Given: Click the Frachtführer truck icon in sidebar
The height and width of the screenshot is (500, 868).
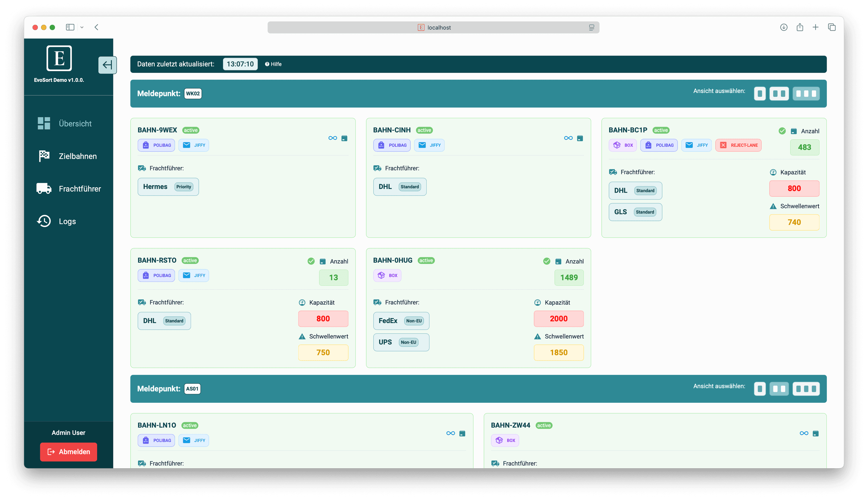Looking at the screenshot, I should point(44,189).
